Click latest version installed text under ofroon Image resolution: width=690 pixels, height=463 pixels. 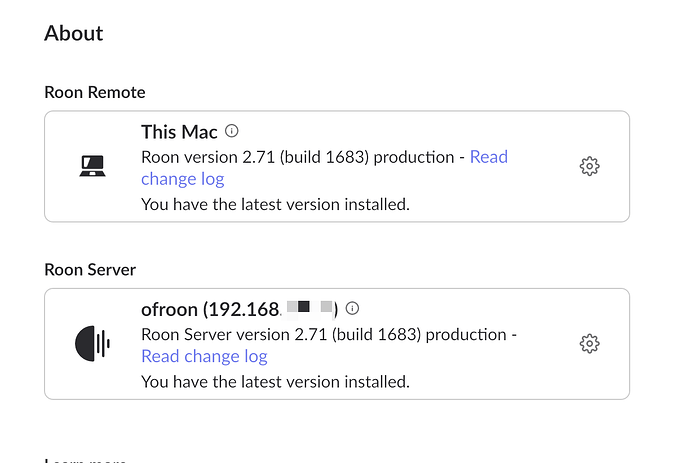[x=275, y=382]
